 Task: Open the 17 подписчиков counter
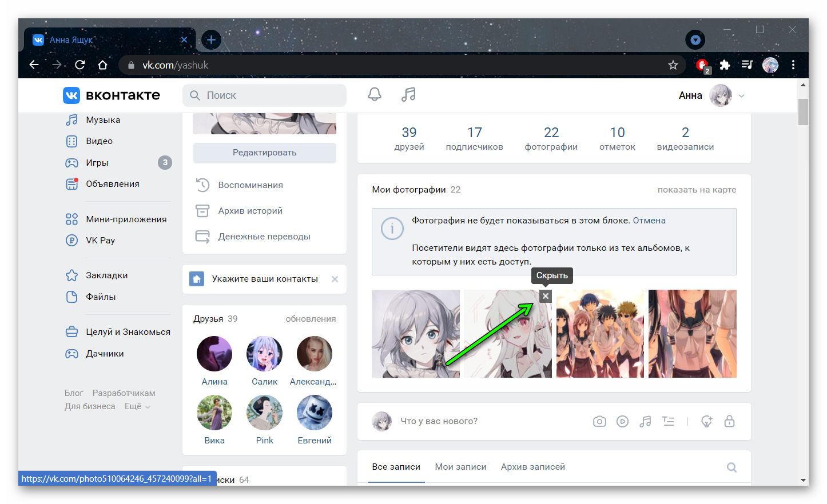475,139
